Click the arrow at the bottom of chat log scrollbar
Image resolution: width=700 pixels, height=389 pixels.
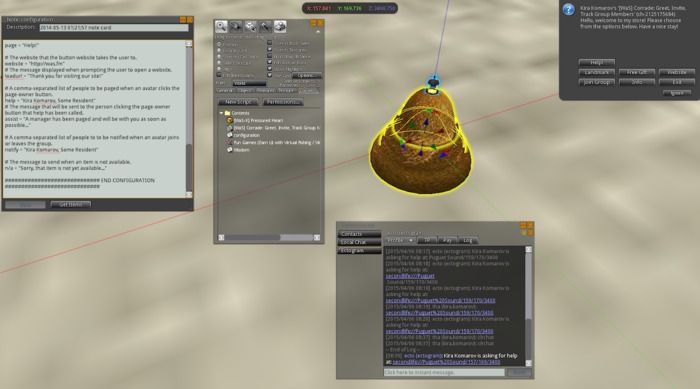[529, 363]
